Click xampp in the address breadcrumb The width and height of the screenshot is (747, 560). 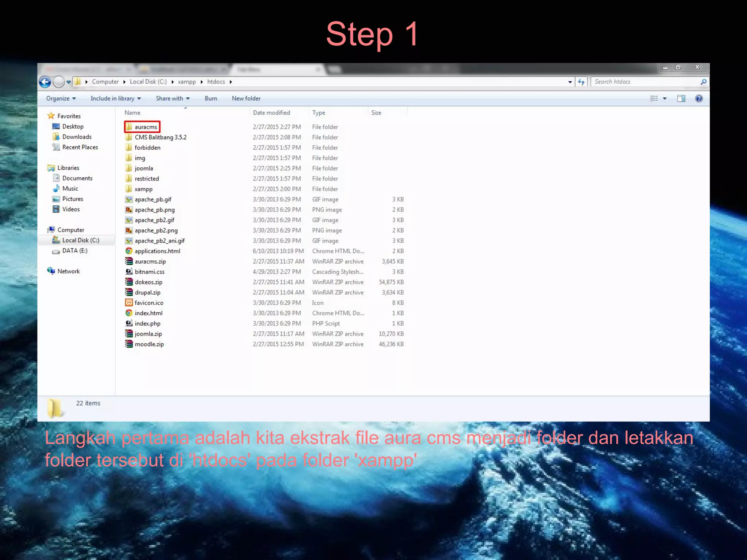pyautogui.click(x=187, y=82)
